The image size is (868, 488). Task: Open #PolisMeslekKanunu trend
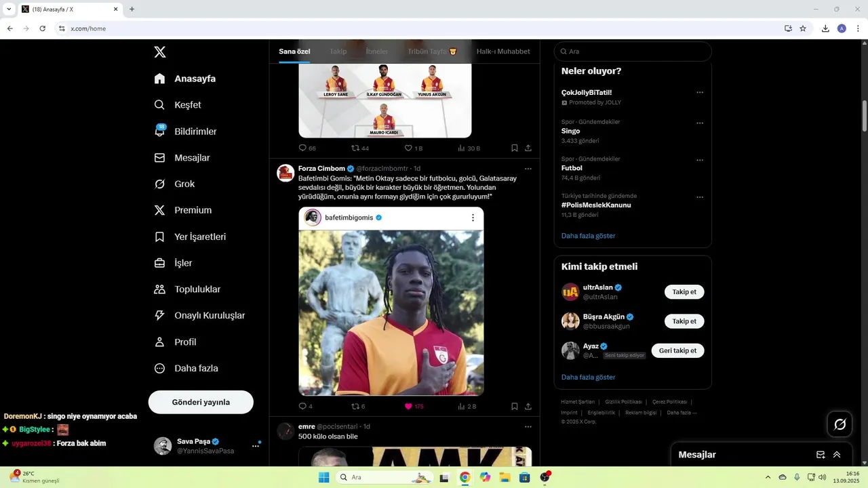(596, 205)
